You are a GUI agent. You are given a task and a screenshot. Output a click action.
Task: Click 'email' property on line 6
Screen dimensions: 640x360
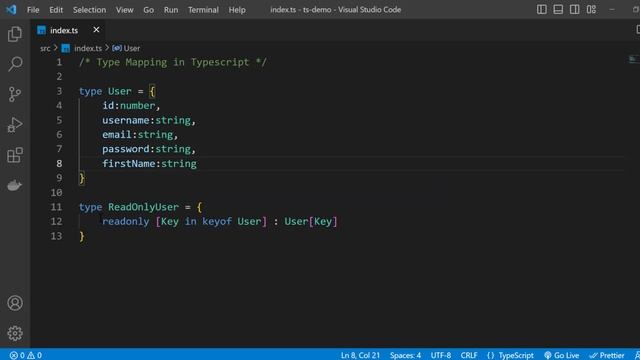pos(117,134)
